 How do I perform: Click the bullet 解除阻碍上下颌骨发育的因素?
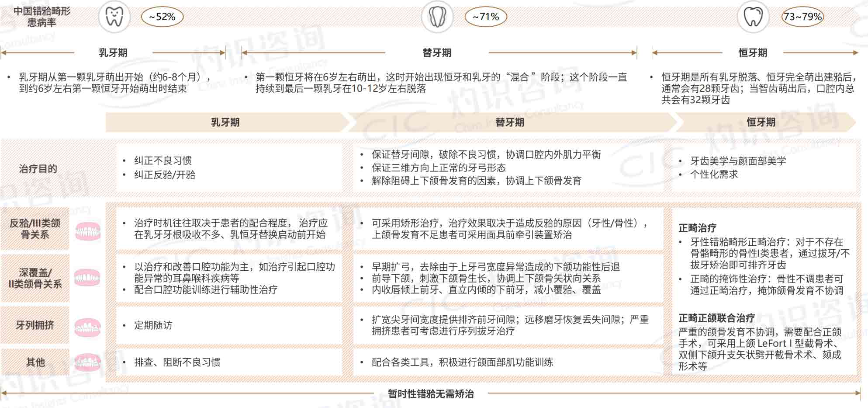[x=477, y=181]
